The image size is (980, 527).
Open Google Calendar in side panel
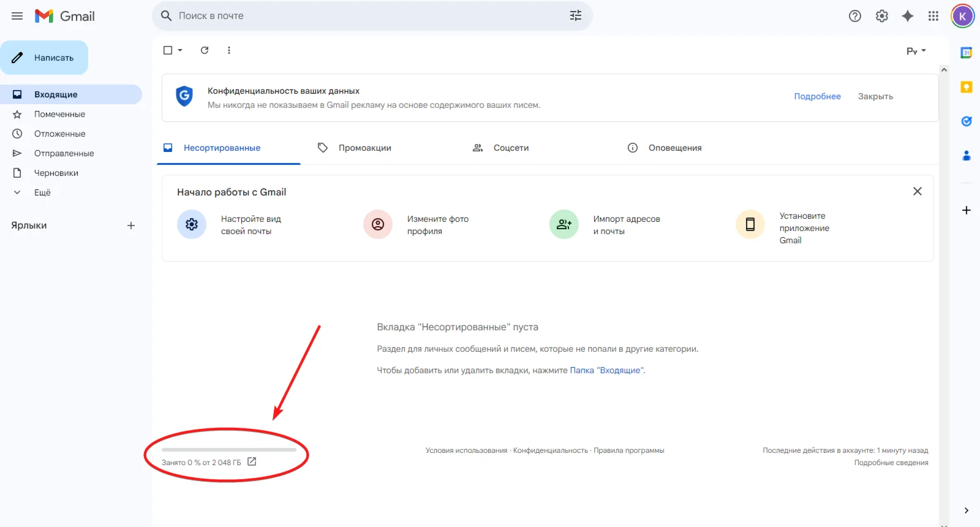[967, 53]
